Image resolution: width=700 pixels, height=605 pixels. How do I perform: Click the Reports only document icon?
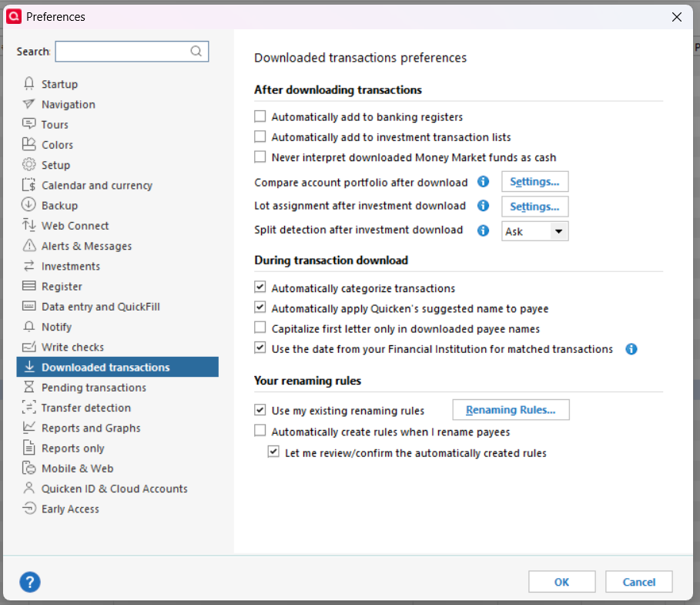point(29,447)
